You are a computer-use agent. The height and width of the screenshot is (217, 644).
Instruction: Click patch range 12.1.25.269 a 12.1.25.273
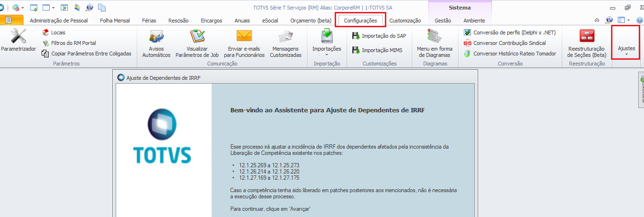pos(269,165)
